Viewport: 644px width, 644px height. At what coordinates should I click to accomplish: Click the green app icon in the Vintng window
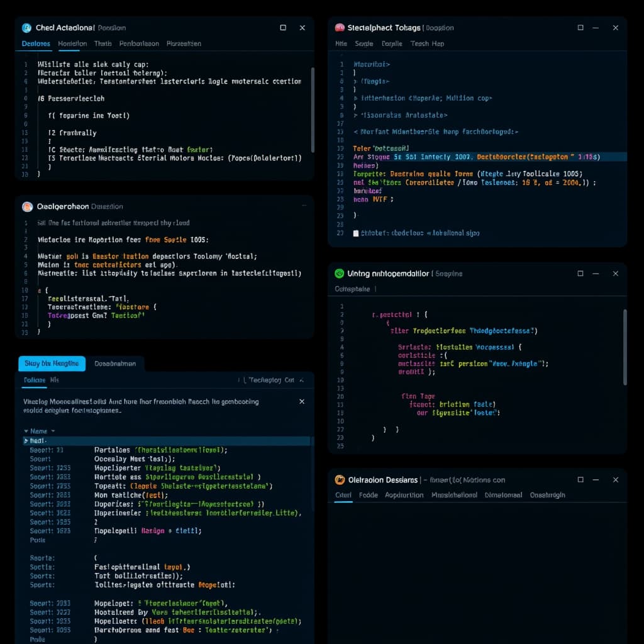tap(338, 274)
